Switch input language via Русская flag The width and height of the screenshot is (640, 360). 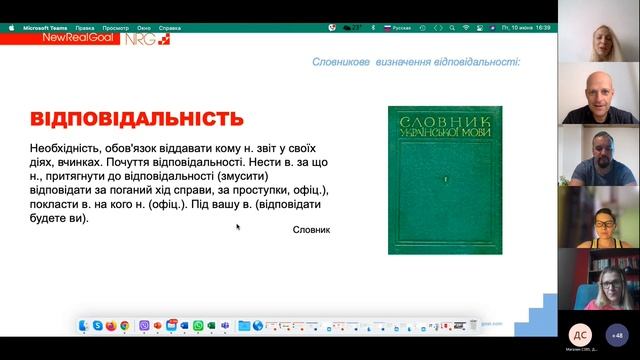(397, 28)
